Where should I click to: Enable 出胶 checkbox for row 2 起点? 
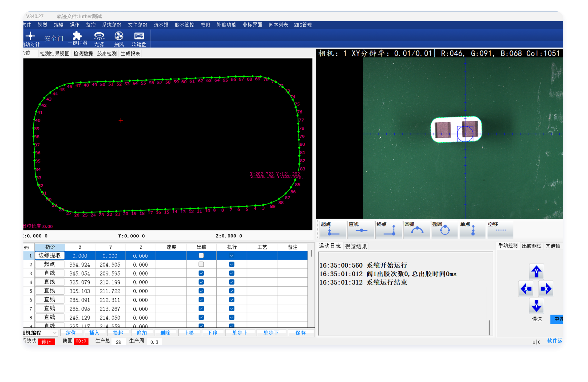click(x=201, y=264)
